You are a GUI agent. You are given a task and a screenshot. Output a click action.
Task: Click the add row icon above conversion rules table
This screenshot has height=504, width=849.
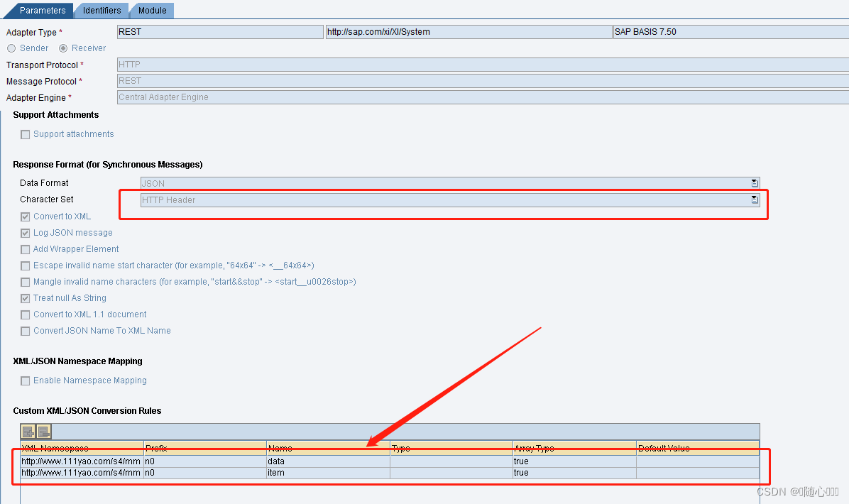(28, 431)
